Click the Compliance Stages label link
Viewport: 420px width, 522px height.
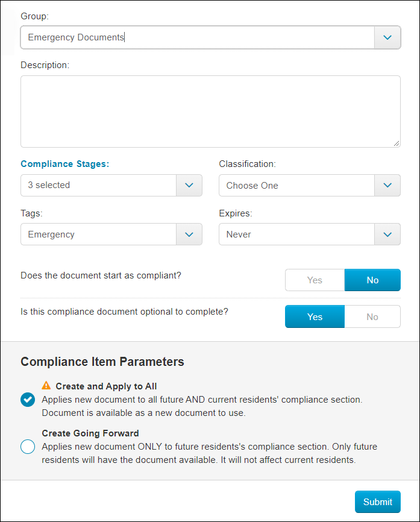point(64,164)
